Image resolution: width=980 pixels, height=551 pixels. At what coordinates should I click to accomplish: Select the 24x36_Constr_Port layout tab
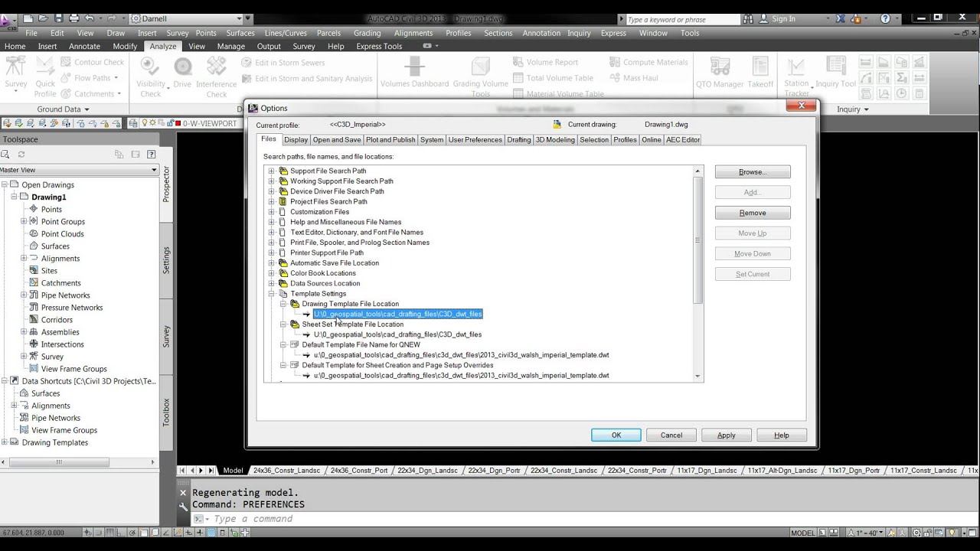358,471
